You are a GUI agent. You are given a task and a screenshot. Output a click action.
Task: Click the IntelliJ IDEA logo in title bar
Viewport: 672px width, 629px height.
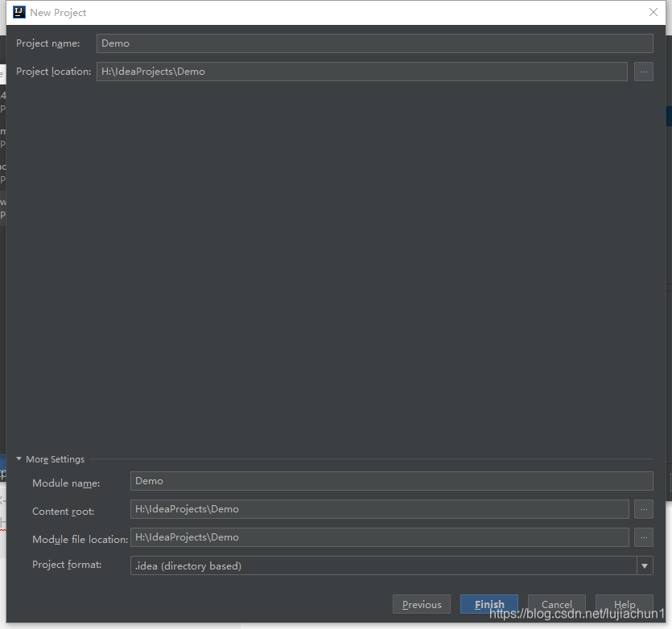[19, 12]
